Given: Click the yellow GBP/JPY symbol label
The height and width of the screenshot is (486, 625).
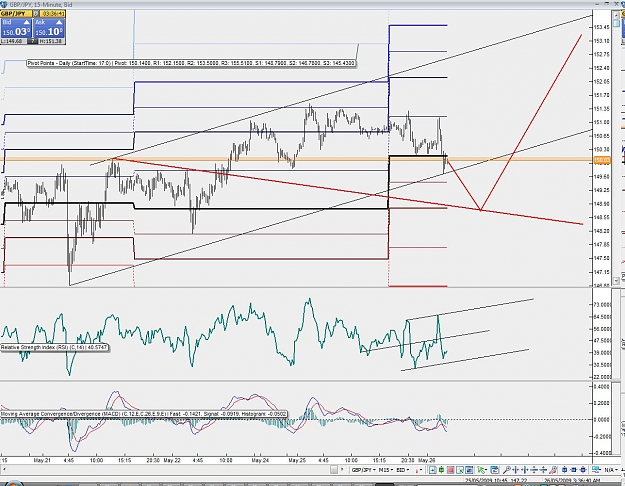Looking at the screenshot, I should [16, 14].
